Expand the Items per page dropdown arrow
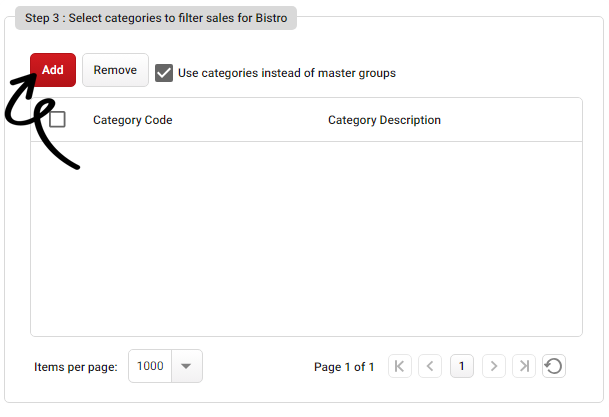Image resolution: width=609 pixels, height=417 pixels. pos(187,366)
